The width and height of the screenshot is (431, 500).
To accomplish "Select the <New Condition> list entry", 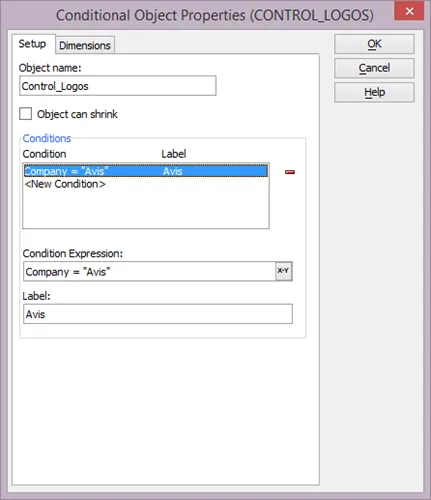I will (65, 184).
